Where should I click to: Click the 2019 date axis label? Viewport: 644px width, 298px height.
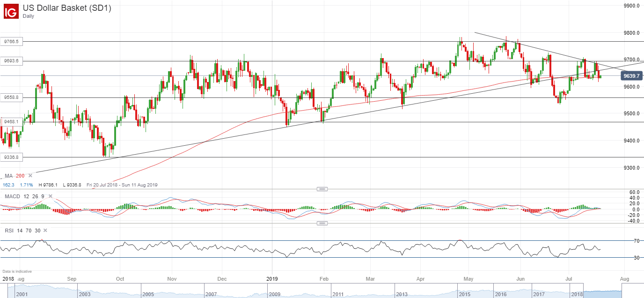[x=272, y=279]
